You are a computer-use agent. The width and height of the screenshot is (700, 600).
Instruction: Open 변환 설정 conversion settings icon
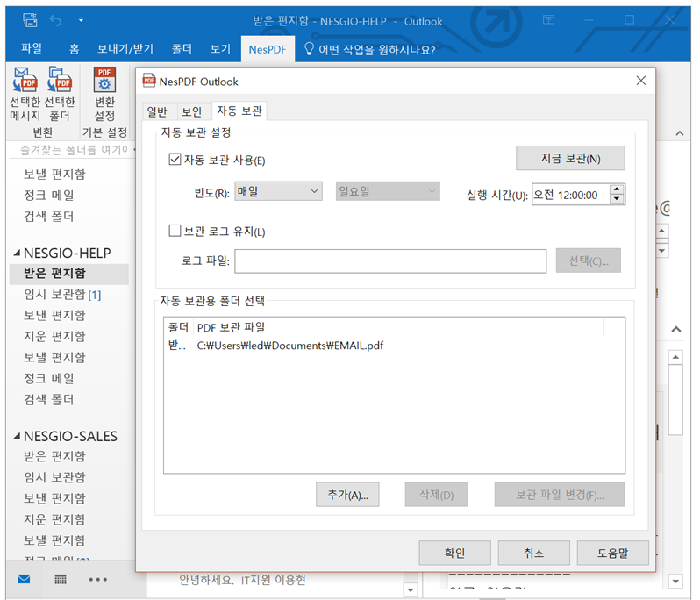coord(105,83)
